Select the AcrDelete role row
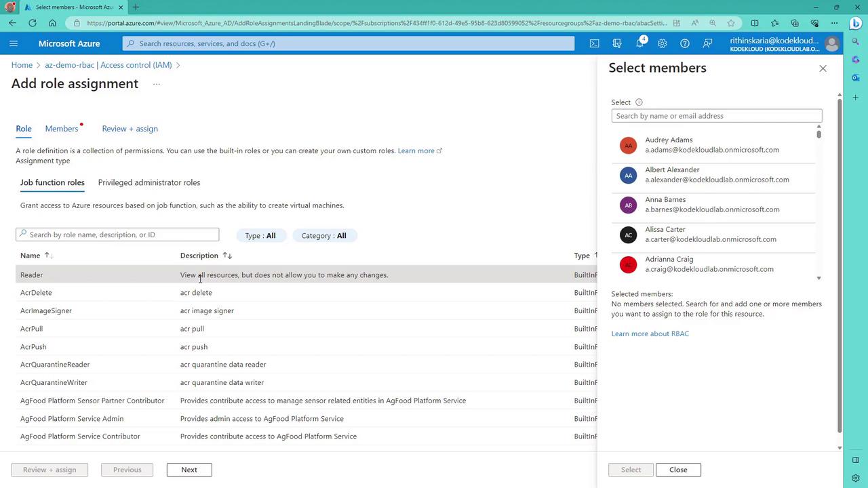This screenshot has height=488, width=868. pos(305,293)
